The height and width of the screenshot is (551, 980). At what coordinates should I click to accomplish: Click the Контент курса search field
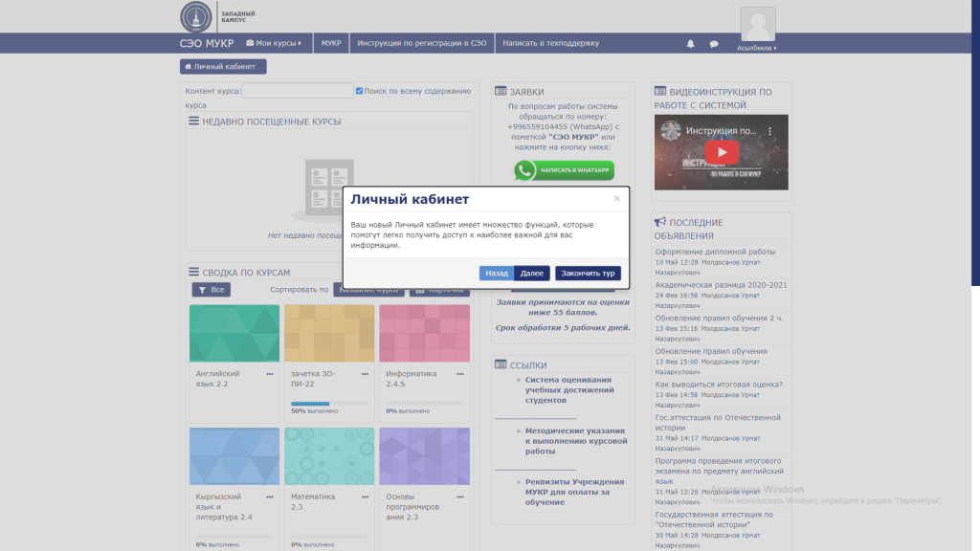point(298,91)
